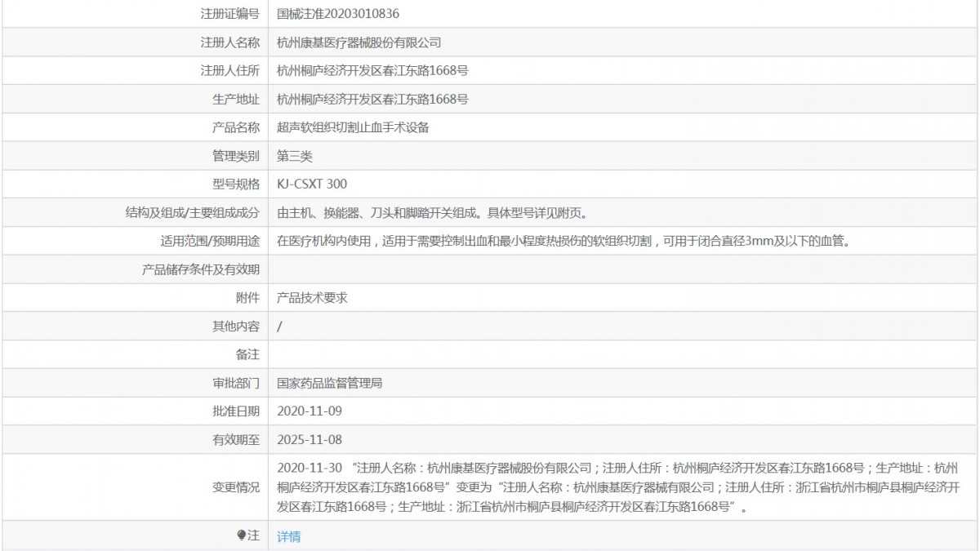
Task: Select expiry date 2025-11-08
Action: 310,440
